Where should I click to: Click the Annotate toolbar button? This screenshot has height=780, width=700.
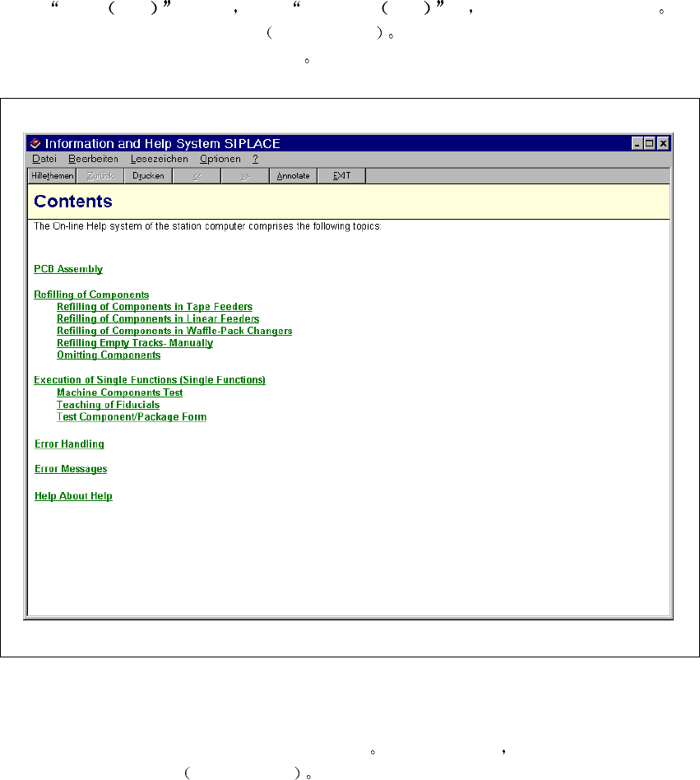pos(294,175)
